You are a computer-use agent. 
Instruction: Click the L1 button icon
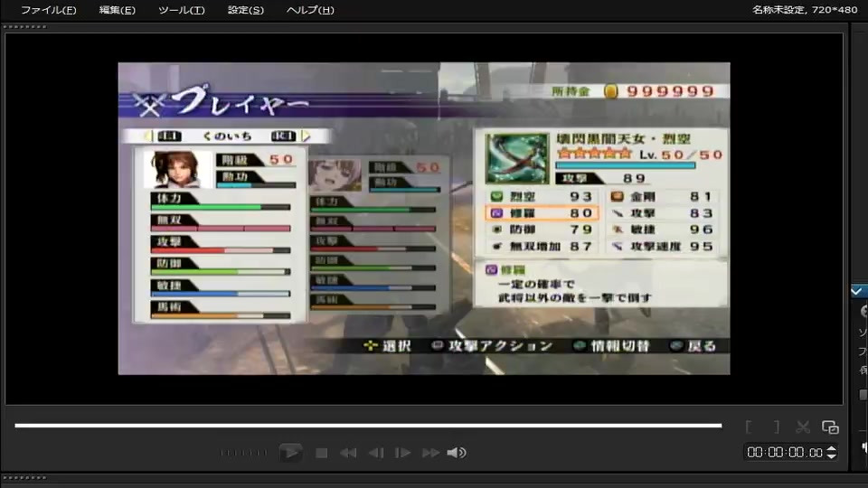(x=169, y=136)
